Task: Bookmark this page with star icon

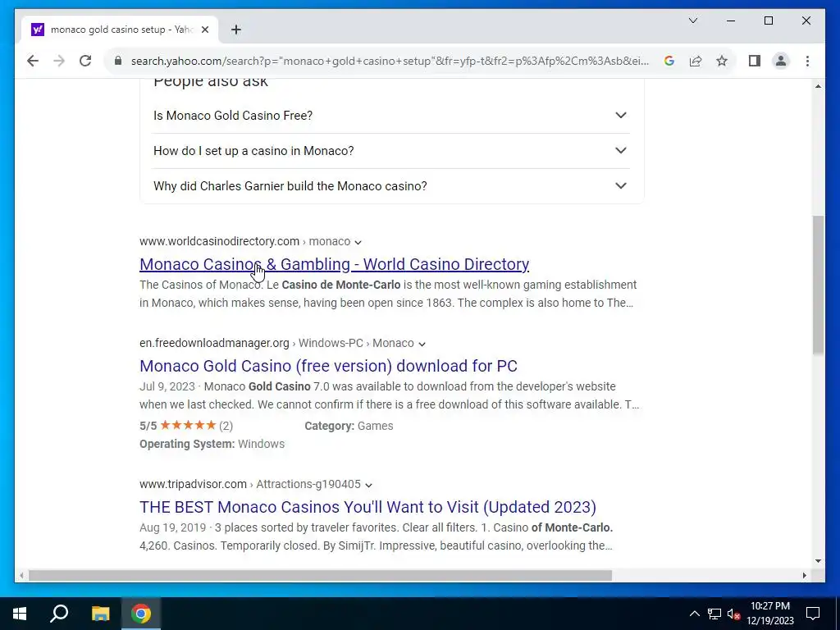Action: coord(722,61)
